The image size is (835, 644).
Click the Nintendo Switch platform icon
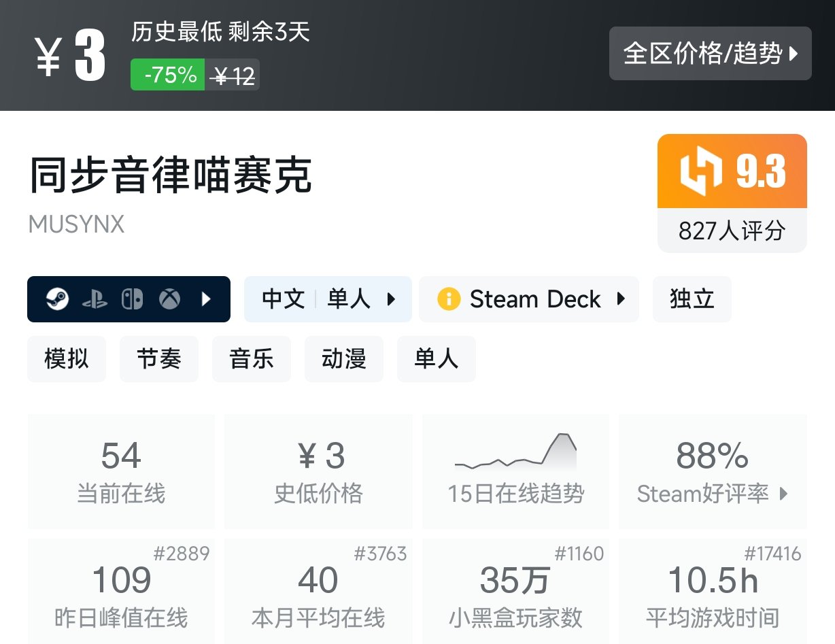[132, 299]
